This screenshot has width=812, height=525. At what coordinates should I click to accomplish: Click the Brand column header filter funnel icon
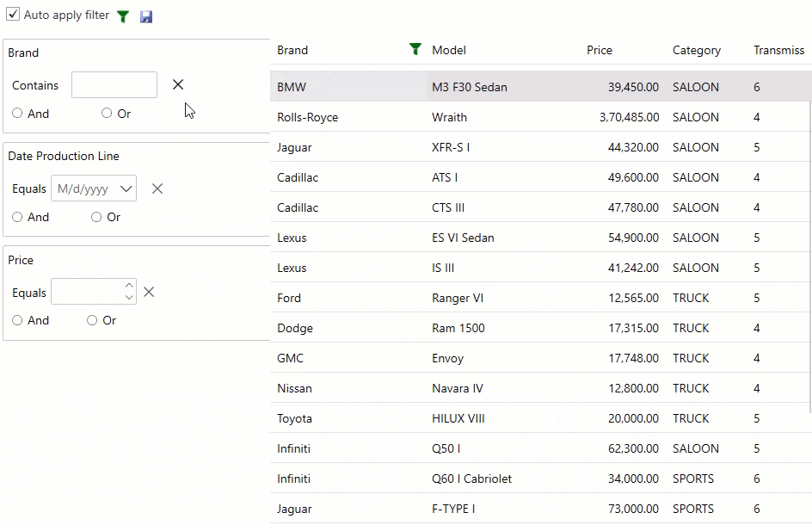pos(415,50)
